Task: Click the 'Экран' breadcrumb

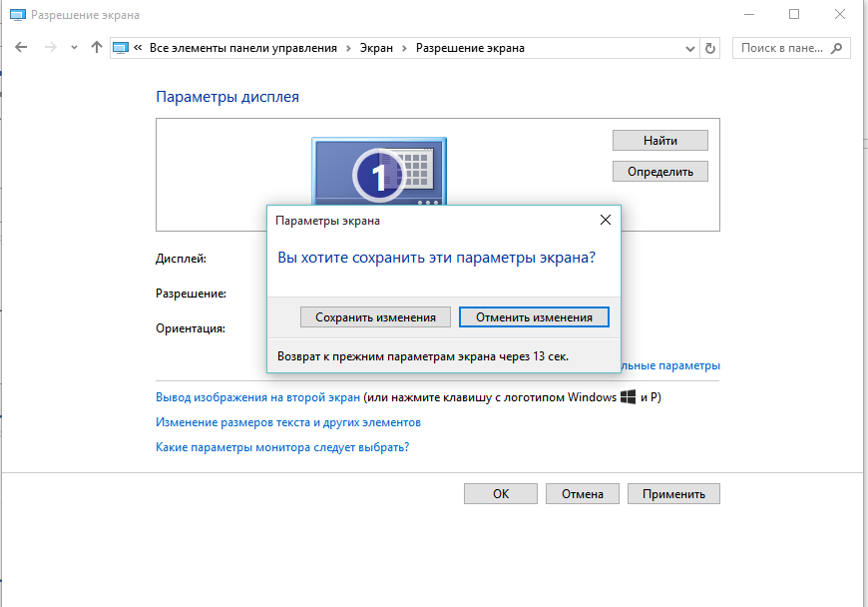Action: (376, 48)
